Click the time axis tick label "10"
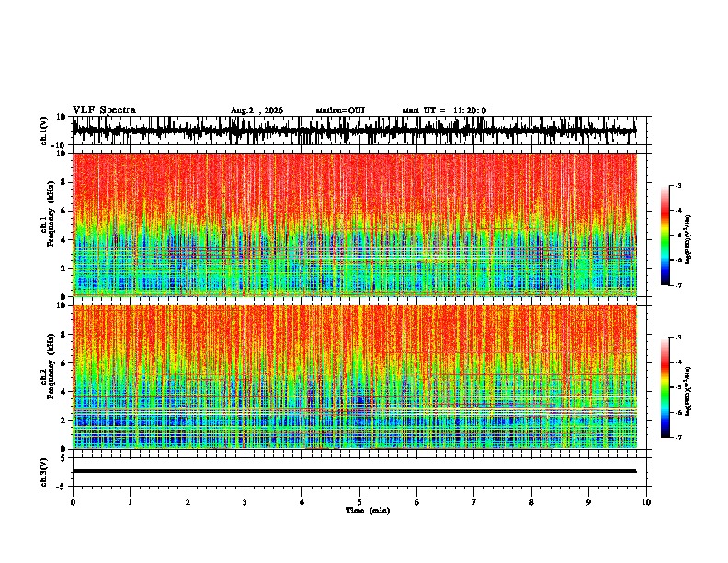 (646, 502)
